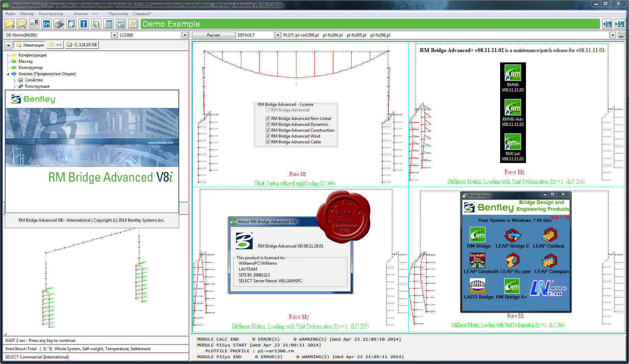Close the Bridge Design window
The width and height of the screenshot is (629, 364).
(563, 195)
